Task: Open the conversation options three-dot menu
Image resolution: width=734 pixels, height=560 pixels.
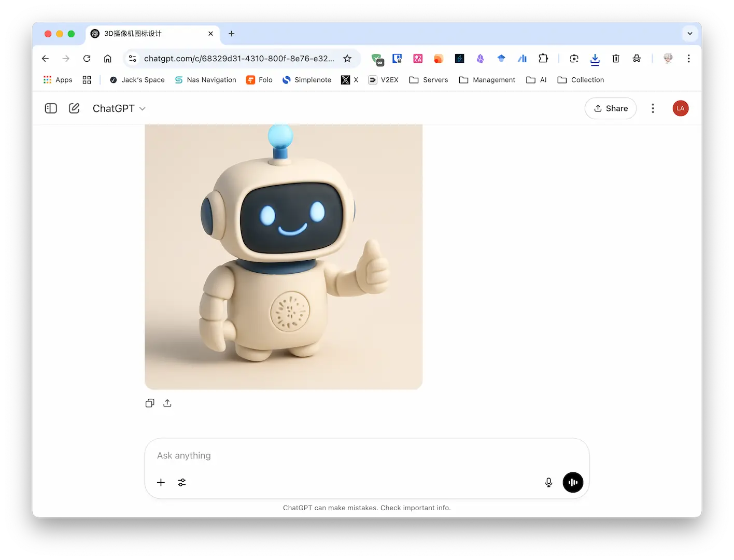Action: point(653,108)
